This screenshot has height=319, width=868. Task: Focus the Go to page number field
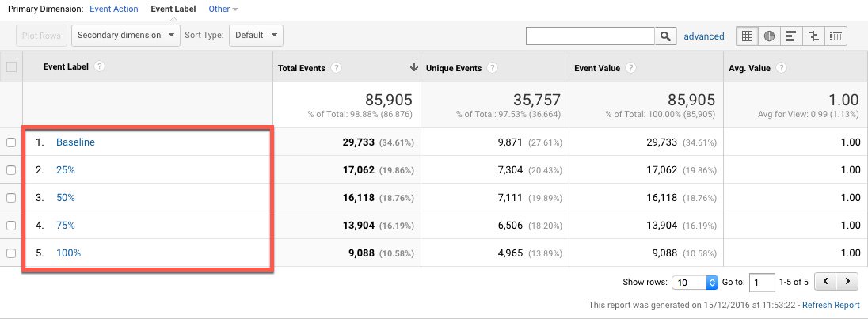point(762,282)
